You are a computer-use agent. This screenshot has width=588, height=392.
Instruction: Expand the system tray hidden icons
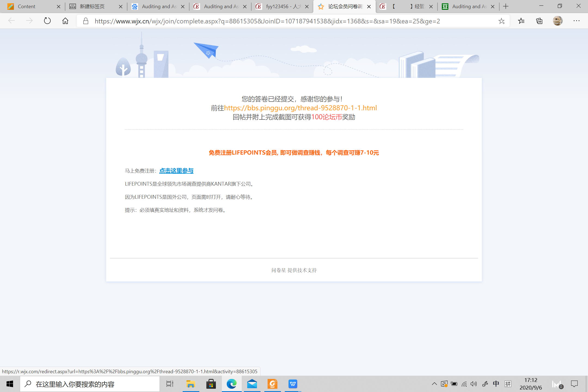tap(434, 384)
